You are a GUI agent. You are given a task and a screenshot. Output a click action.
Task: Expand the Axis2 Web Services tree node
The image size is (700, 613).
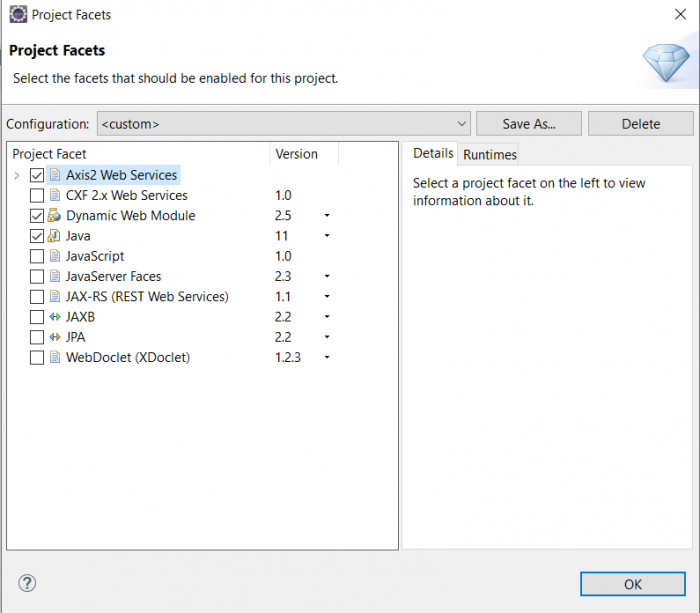point(17,175)
